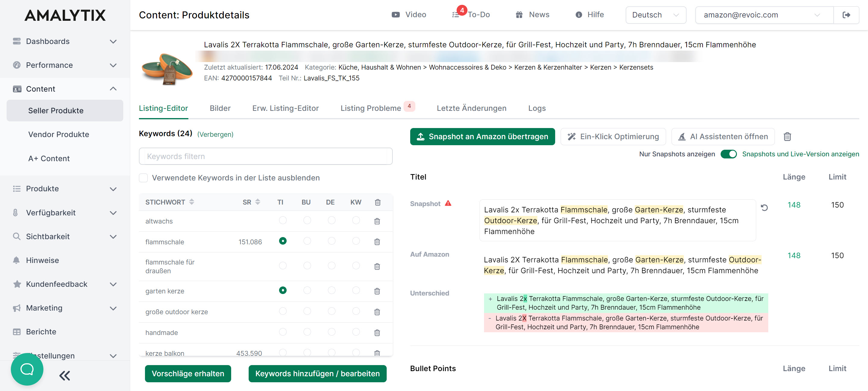Open the chat support bubble
The width and height of the screenshot is (868, 391).
(x=27, y=369)
